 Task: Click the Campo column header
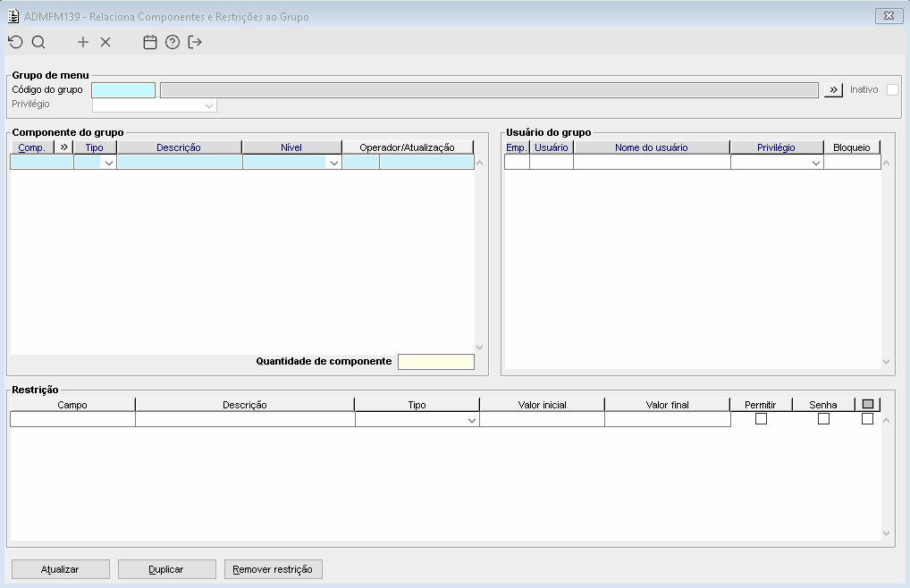[x=72, y=405]
